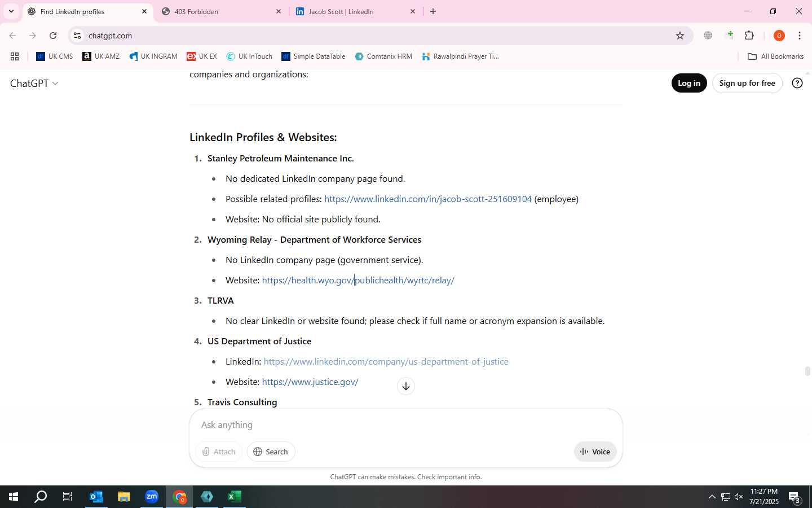Click the Attach button
The height and width of the screenshot is (508, 812).
(x=219, y=452)
